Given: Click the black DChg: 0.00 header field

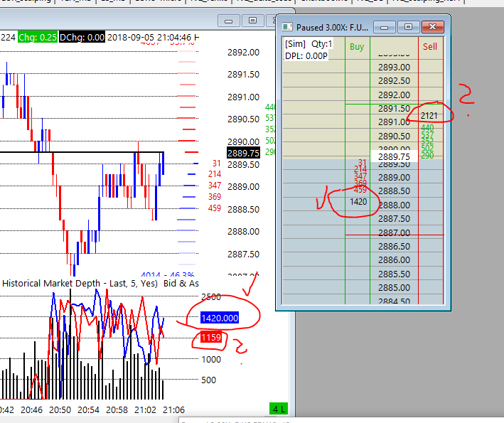Looking at the screenshot, I should tap(82, 37).
